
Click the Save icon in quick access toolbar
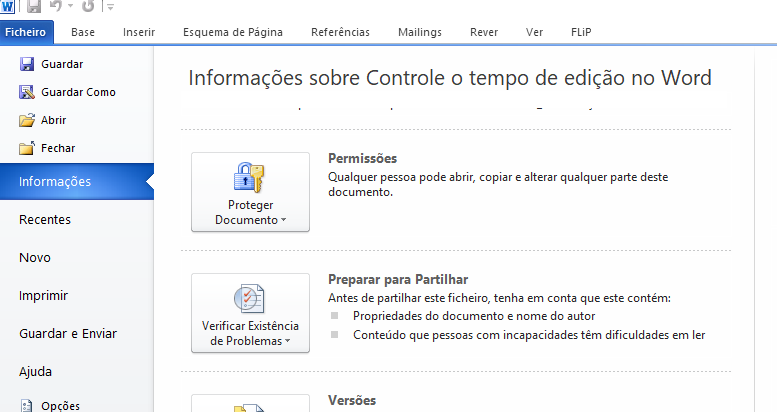pyautogui.click(x=34, y=6)
